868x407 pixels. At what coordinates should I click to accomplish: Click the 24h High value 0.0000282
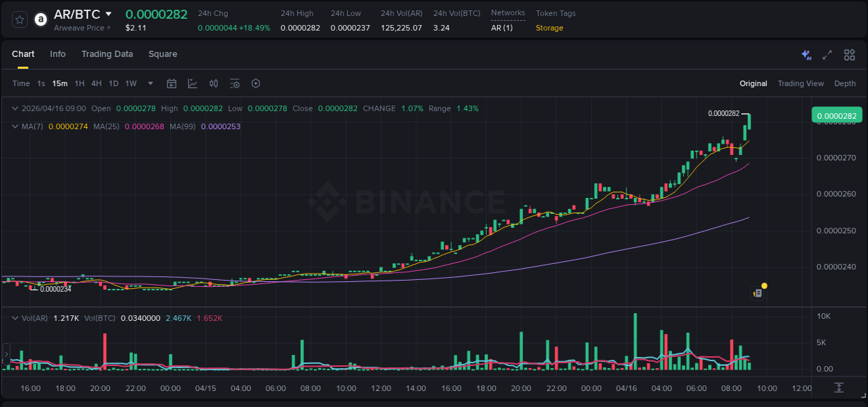click(x=300, y=28)
